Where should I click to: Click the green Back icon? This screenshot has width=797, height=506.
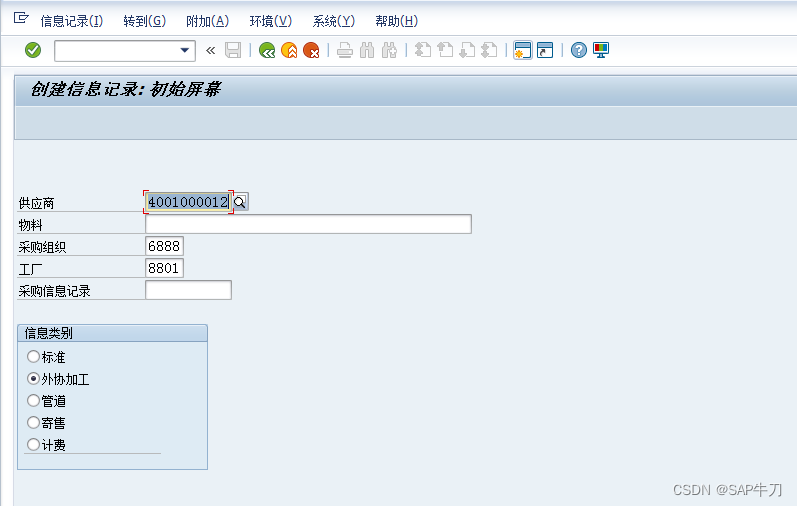tap(267, 50)
